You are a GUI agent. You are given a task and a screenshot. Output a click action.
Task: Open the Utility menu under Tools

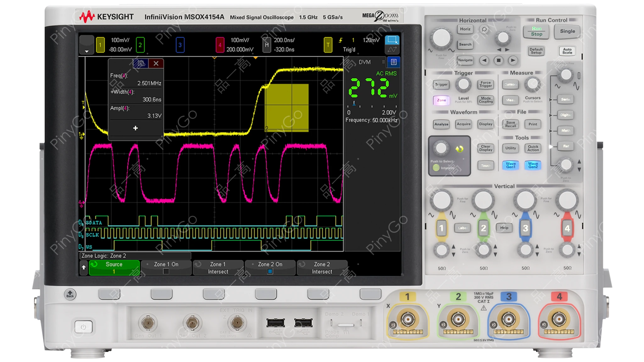coord(510,148)
